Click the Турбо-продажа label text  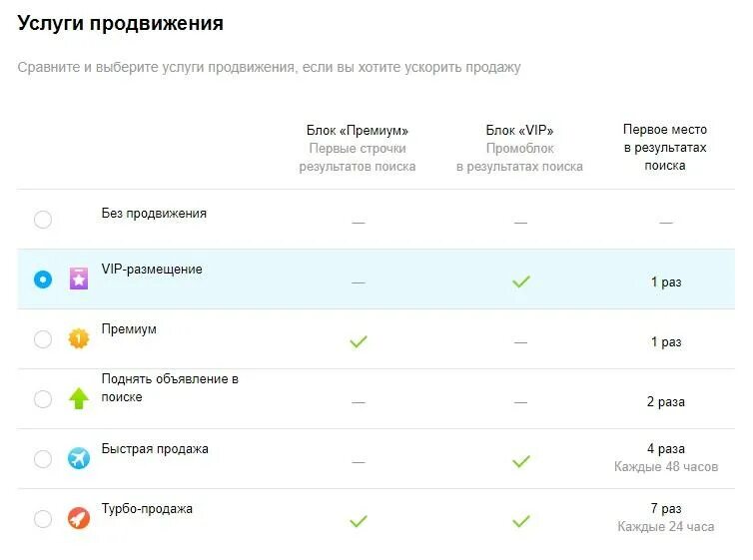(x=147, y=509)
